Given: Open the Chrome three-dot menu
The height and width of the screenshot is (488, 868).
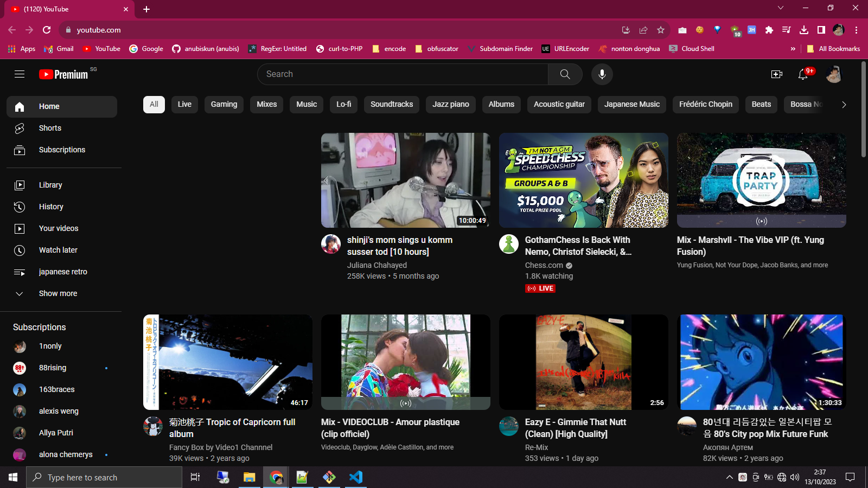Looking at the screenshot, I should pos(856,30).
